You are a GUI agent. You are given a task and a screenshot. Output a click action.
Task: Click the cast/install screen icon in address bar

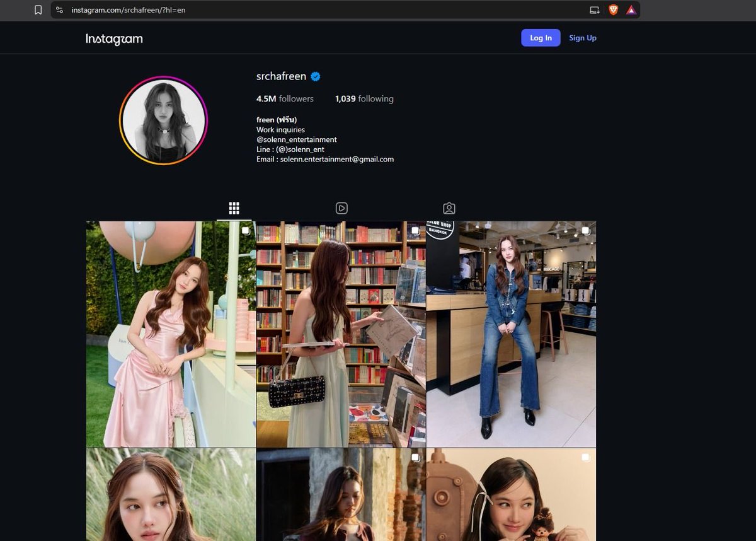[594, 9]
